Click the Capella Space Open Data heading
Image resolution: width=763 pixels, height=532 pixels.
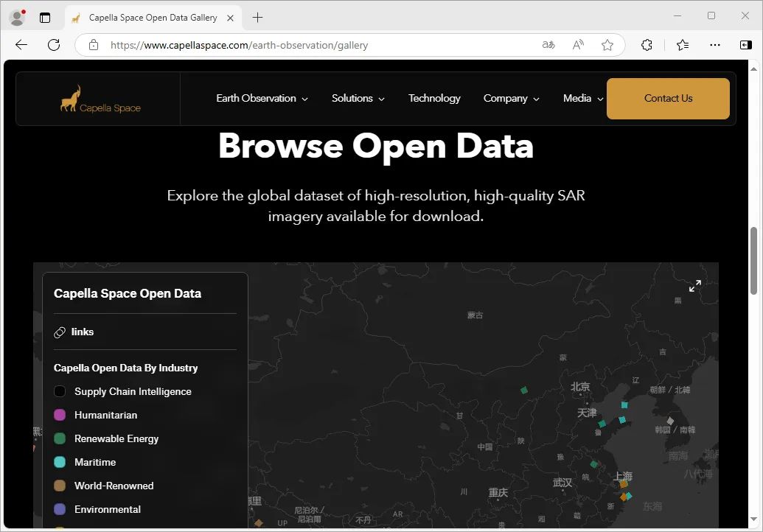coord(128,293)
